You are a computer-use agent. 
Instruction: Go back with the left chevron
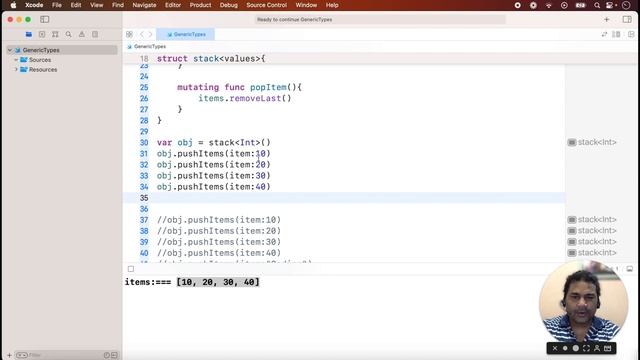[142, 34]
